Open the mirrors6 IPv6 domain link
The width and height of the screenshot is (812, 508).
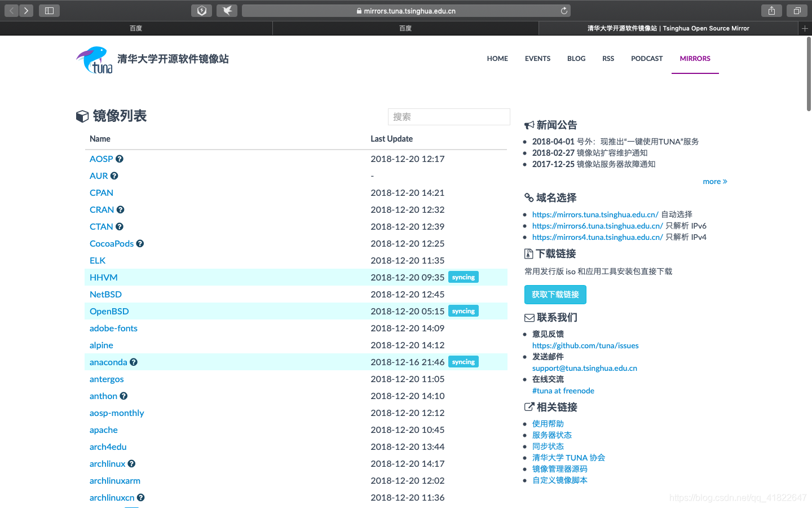598,226
